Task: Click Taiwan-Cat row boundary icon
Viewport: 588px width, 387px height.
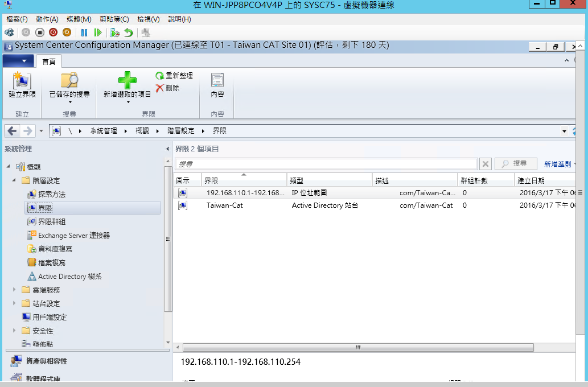Action: click(183, 205)
